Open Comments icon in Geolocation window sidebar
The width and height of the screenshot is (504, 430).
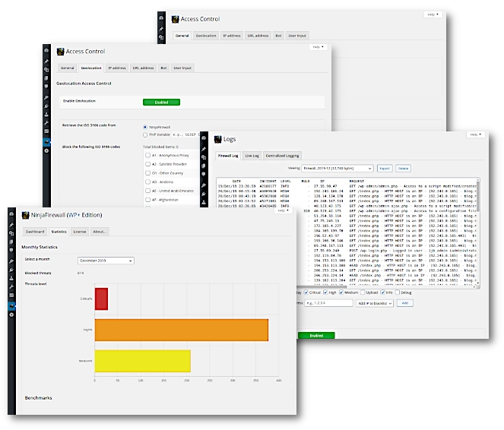pos(46,86)
